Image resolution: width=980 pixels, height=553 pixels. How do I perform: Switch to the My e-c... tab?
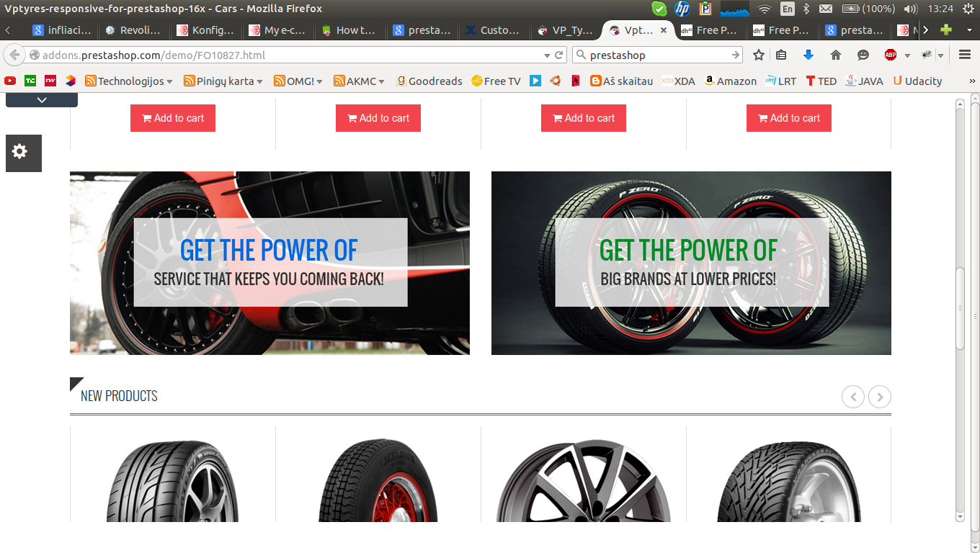pos(278,30)
